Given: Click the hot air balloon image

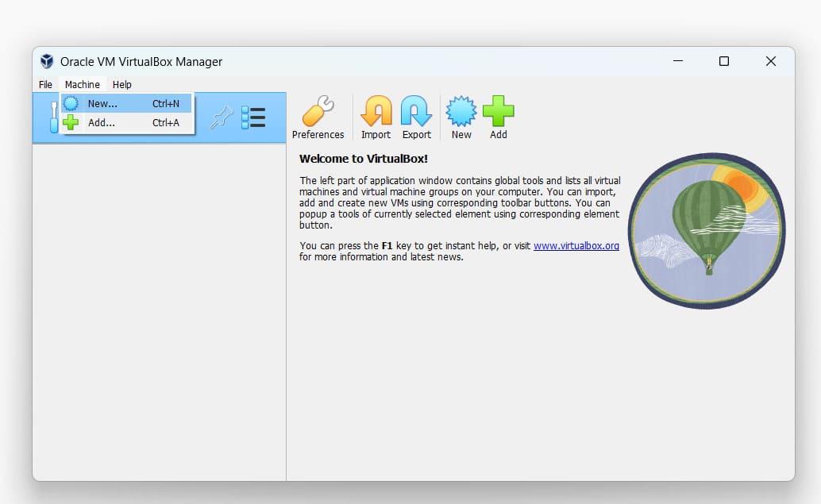Looking at the screenshot, I should pyautogui.click(x=707, y=231).
